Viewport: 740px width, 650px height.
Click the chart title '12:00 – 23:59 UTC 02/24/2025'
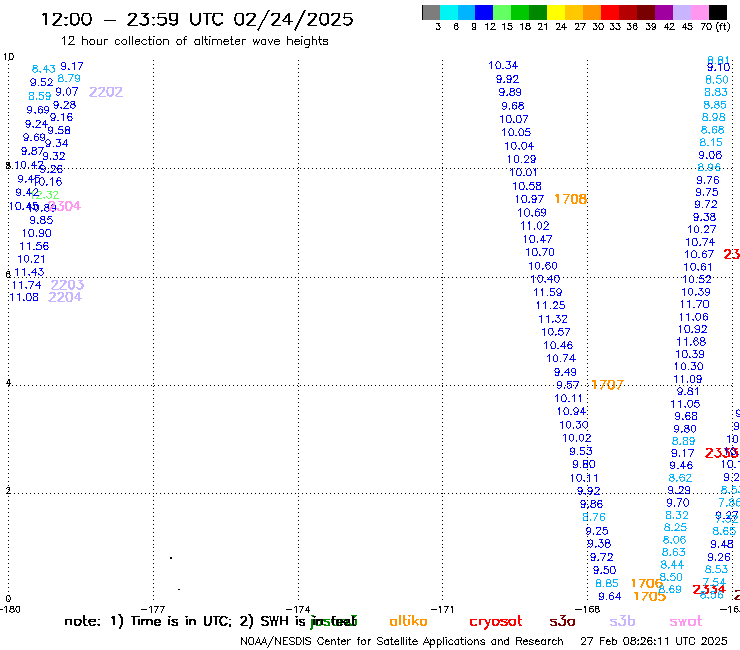tap(197, 19)
